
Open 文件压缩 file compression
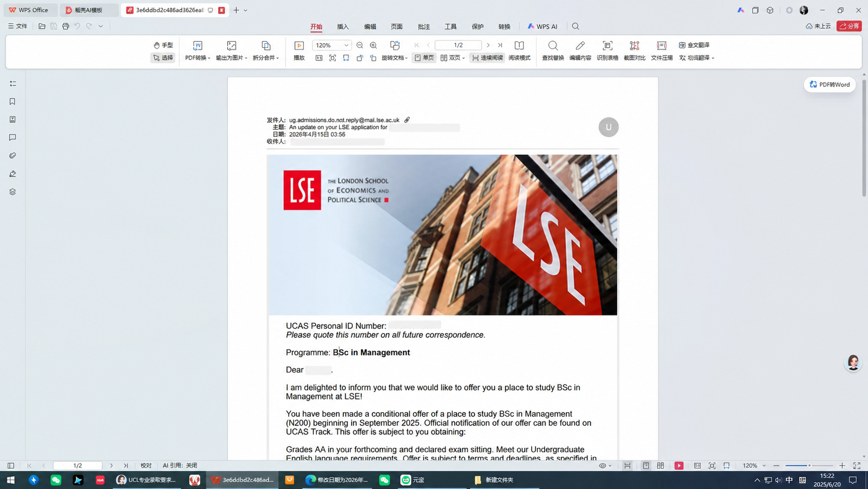(x=662, y=51)
